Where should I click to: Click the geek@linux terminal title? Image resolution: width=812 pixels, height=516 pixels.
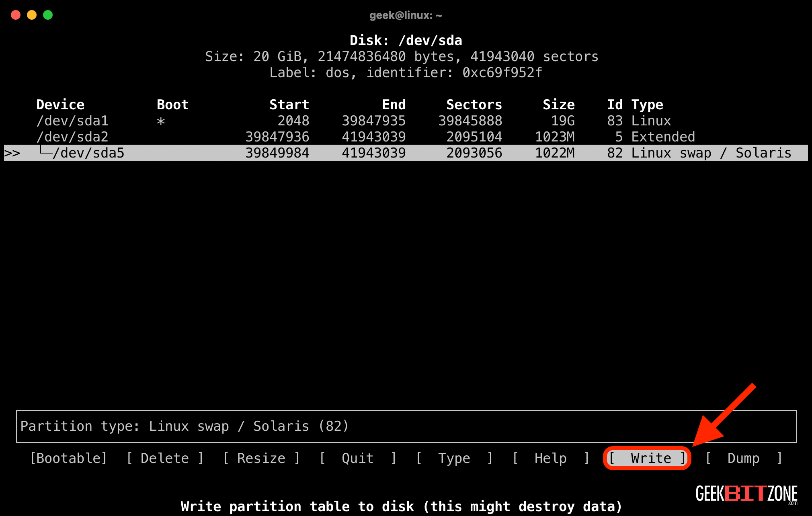pos(406,15)
